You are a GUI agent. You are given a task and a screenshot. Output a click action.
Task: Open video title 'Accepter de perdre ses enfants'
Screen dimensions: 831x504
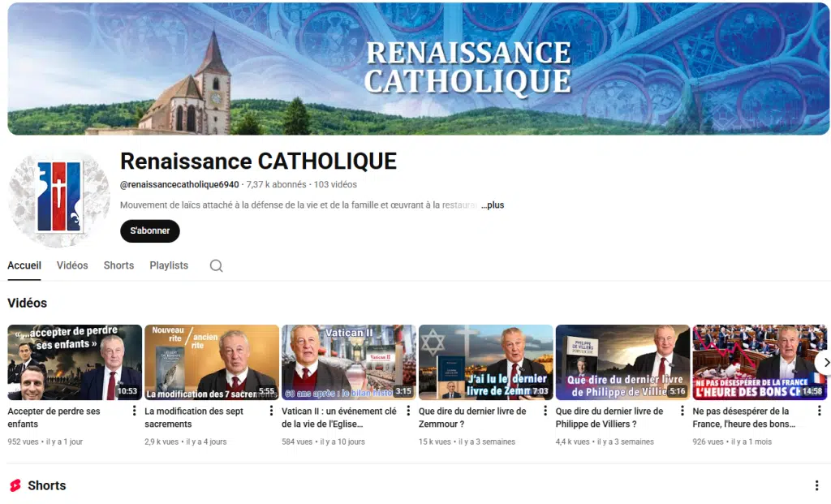tap(54, 418)
